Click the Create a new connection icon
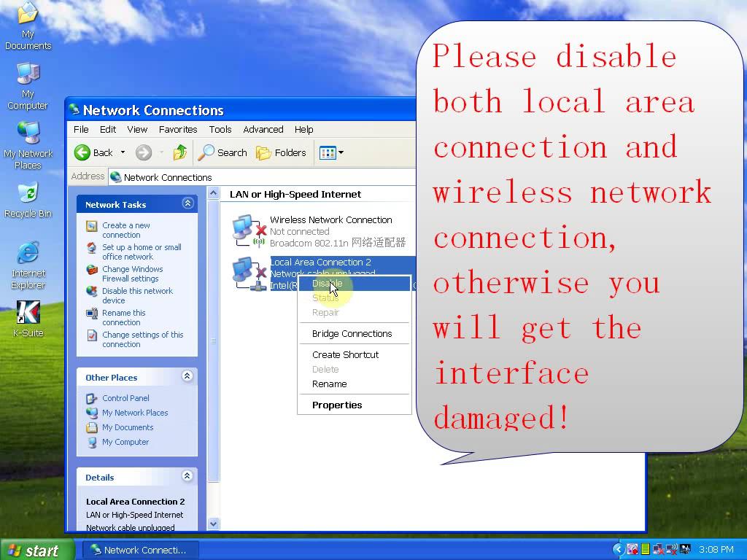This screenshot has width=747, height=560. pos(91,226)
